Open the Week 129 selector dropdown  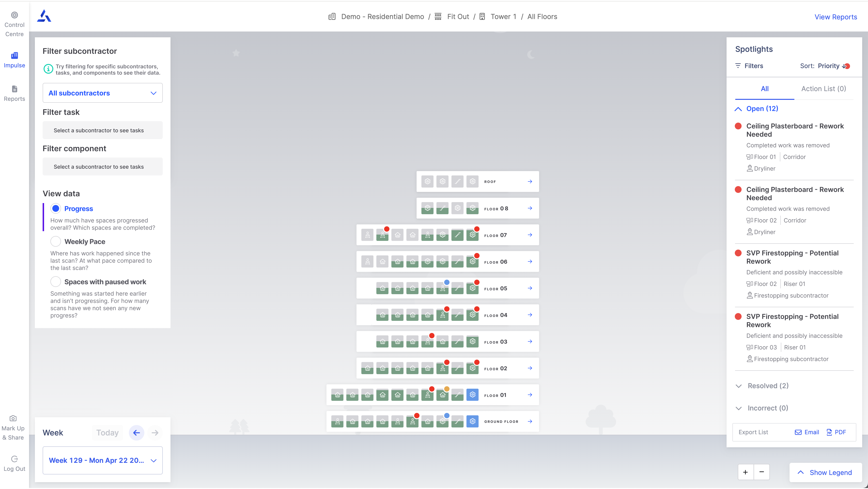coord(102,460)
